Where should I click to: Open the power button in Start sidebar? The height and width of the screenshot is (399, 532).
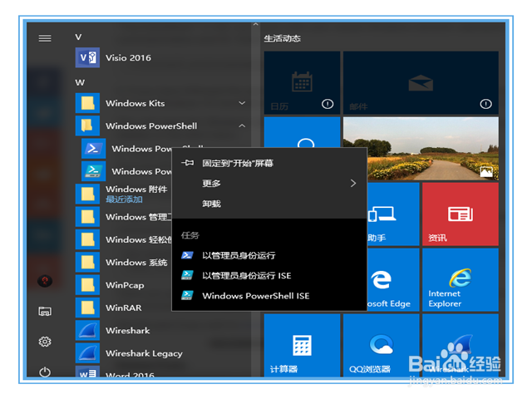pos(45,372)
